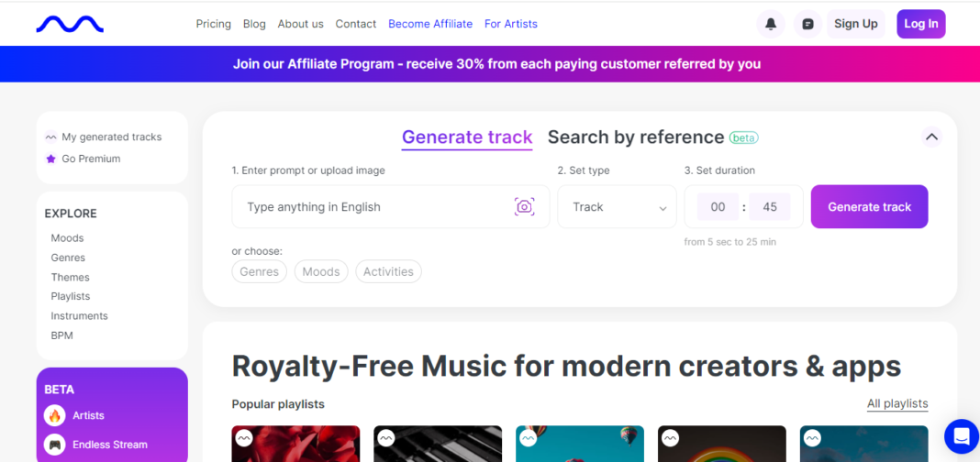980x462 pixels.
Task: Click the Go Premium star icon
Action: tap(50, 159)
